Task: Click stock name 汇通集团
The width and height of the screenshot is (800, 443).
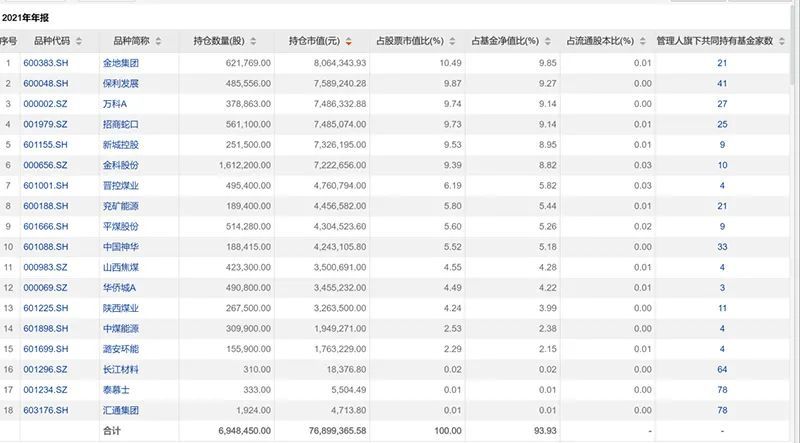Action: (120, 410)
